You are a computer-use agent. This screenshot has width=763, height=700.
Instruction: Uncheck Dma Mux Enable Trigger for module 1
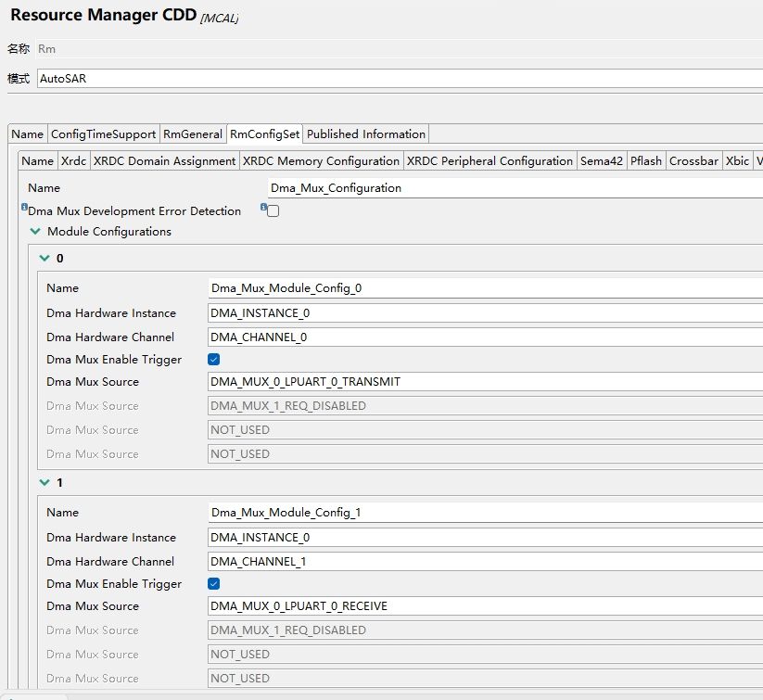coord(214,584)
